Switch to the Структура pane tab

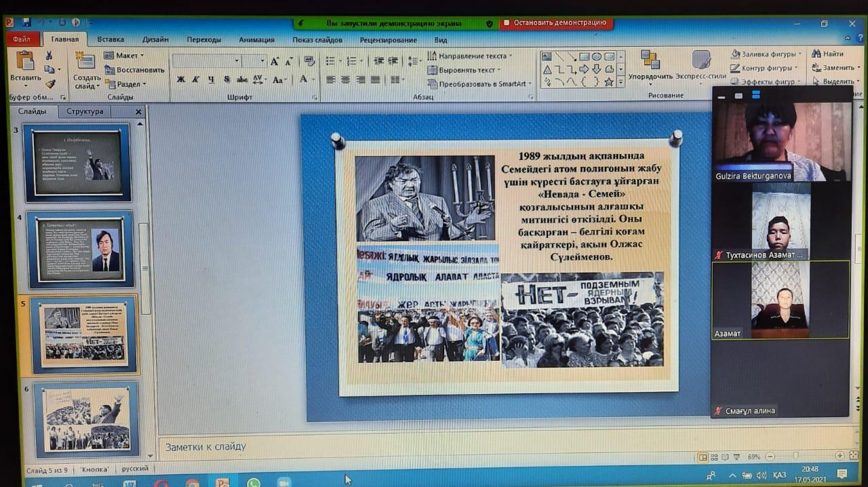(85, 111)
